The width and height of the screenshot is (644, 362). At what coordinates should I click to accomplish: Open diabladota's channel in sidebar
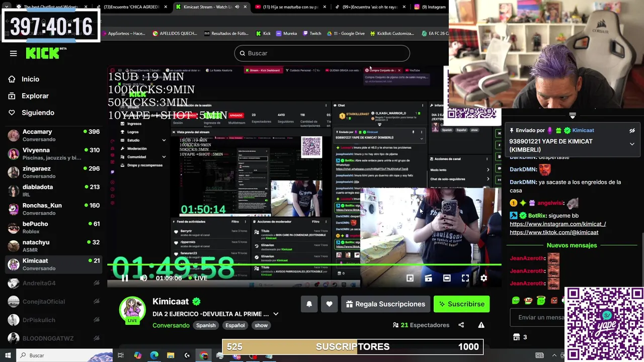54,191
